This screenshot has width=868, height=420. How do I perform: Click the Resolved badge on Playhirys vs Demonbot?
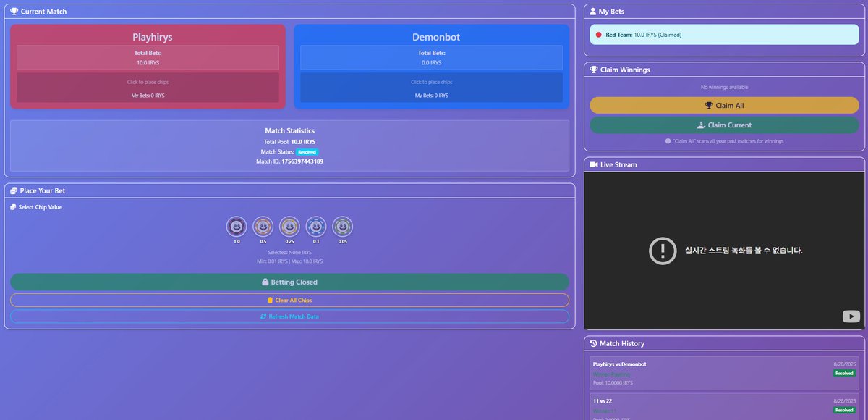(x=843, y=373)
